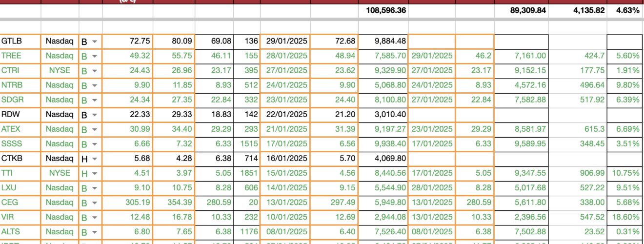Select the CTKB ticker cell
644x244 pixels.
click(20, 159)
